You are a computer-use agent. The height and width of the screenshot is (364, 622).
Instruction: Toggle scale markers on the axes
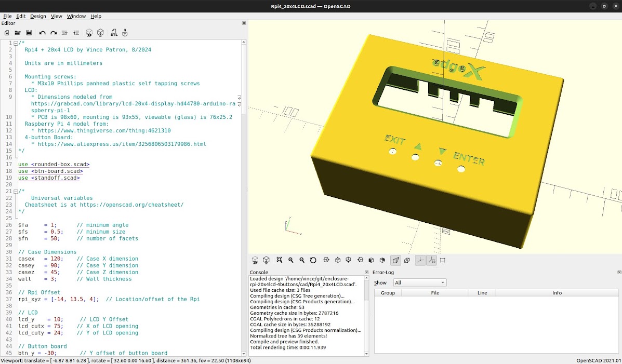431,260
